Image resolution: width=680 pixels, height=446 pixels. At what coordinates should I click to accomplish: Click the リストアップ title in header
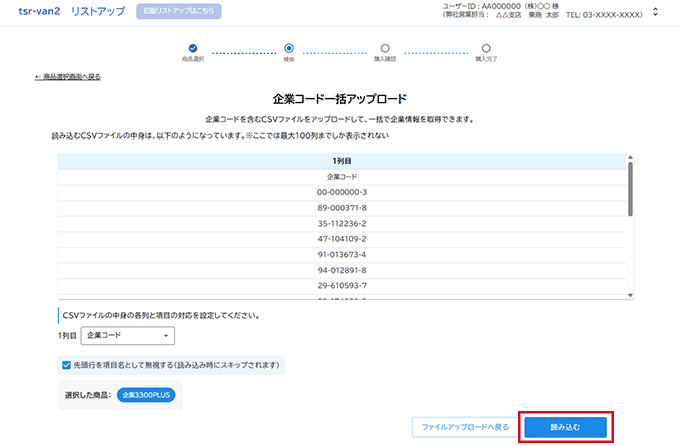97,11
